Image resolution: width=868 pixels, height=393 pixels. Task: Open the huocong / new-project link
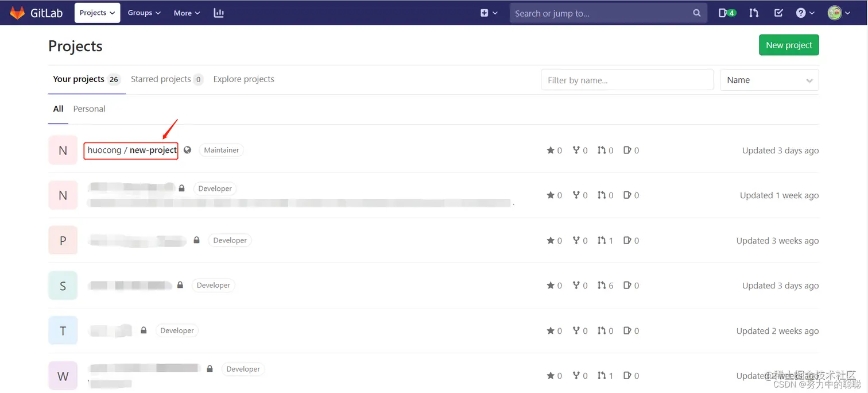pyautogui.click(x=132, y=150)
